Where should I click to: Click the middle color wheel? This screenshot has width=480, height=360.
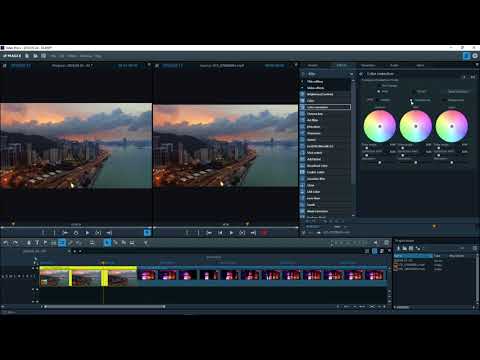click(x=416, y=126)
